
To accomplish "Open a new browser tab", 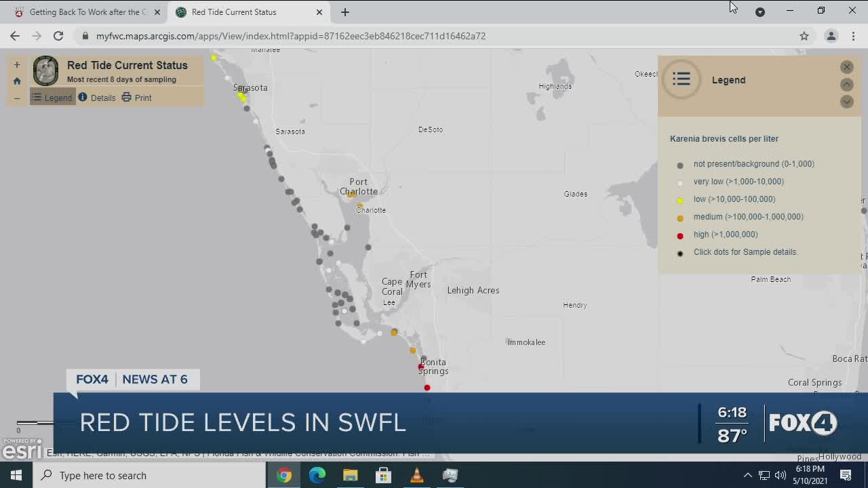I will coord(345,12).
